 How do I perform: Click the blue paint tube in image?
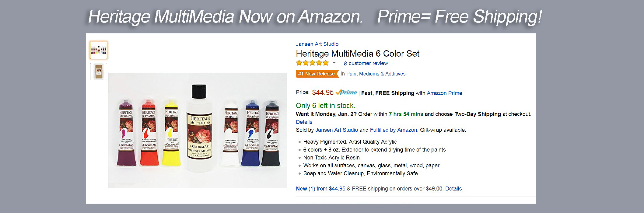[x=252, y=134]
